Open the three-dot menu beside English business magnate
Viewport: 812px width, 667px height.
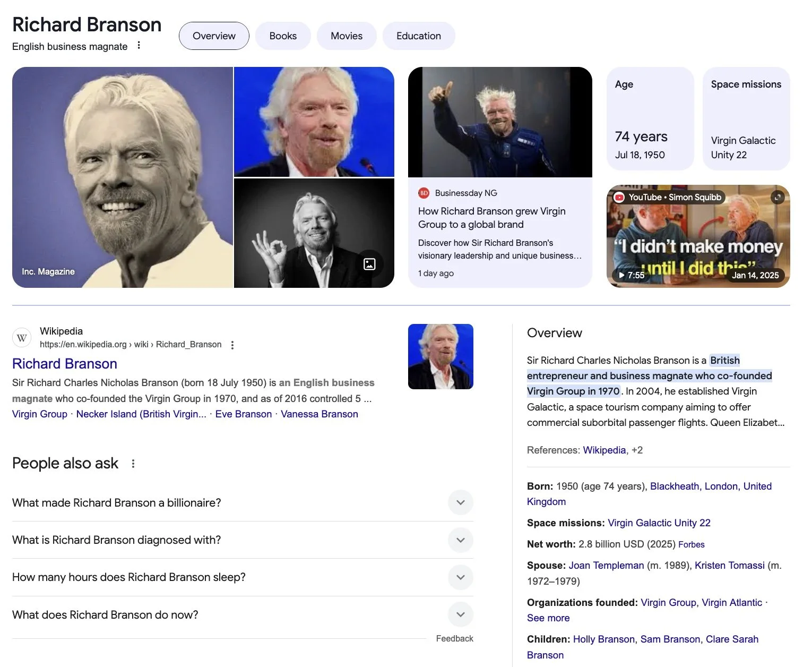click(x=139, y=46)
